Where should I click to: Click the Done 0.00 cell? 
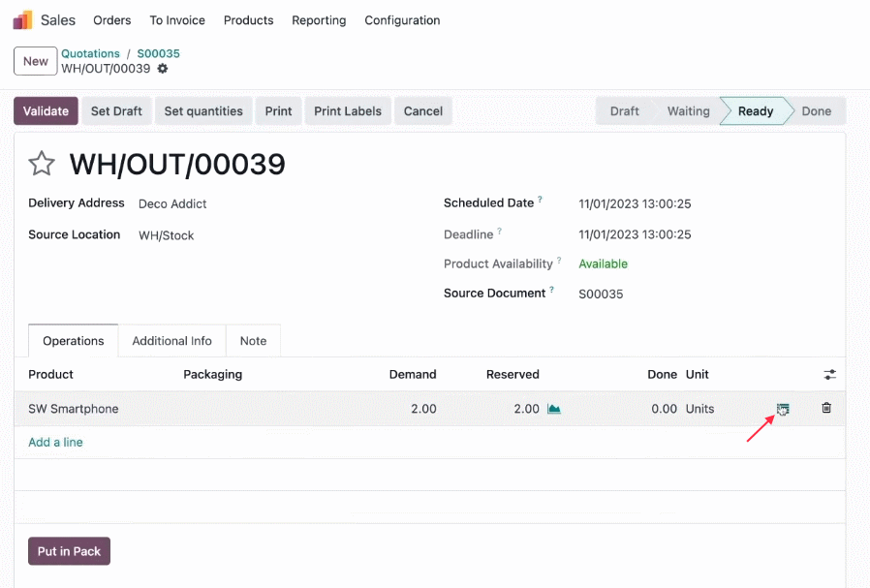(665, 409)
